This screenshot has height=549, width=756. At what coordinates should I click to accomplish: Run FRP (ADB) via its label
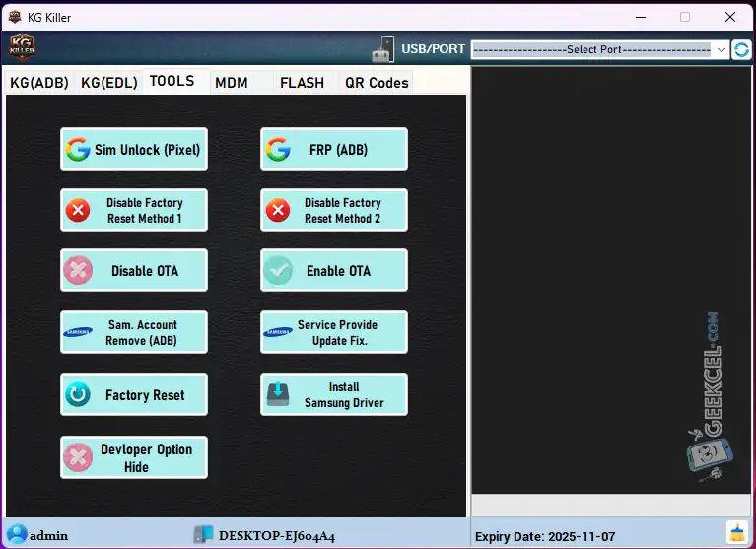338,150
